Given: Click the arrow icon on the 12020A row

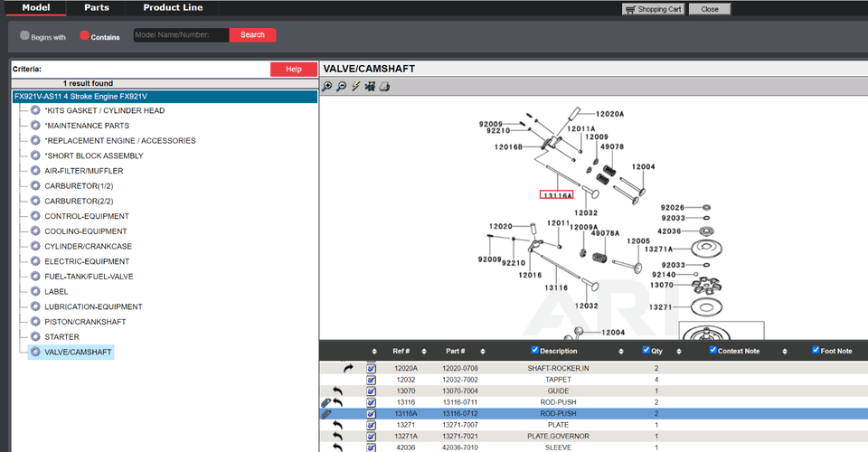Looking at the screenshot, I should click(x=348, y=368).
